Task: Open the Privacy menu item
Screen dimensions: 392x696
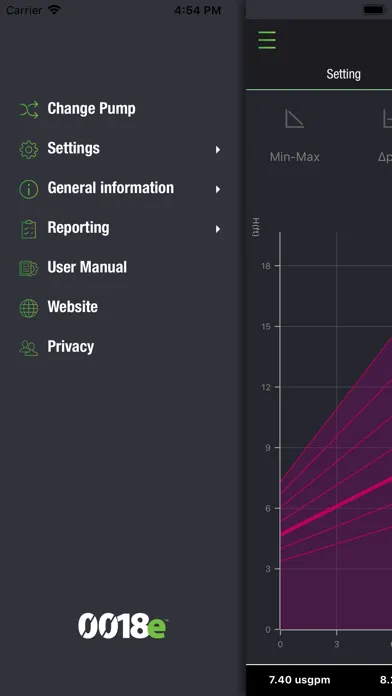Action: [x=71, y=347]
